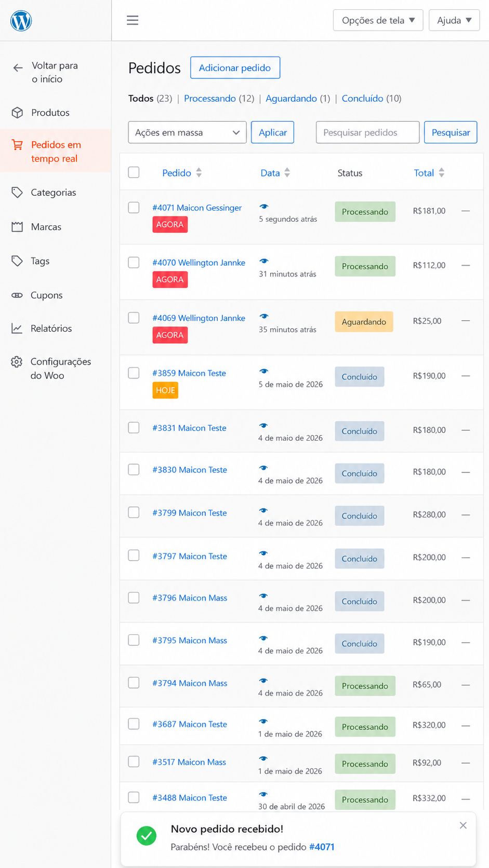Open the #4071 link in the notification
489x868 pixels.
(322, 847)
